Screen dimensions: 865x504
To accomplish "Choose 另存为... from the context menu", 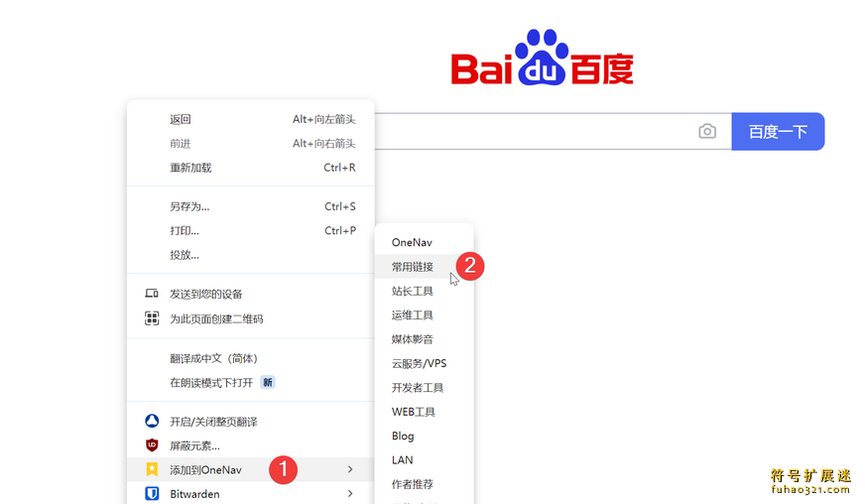I will coord(251,206).
